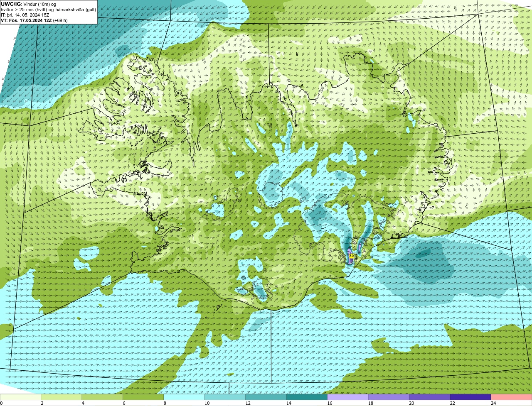Viewport: 532px width, 406px height.
Task: Click the legend scale number 6
Action: point(124,403)
